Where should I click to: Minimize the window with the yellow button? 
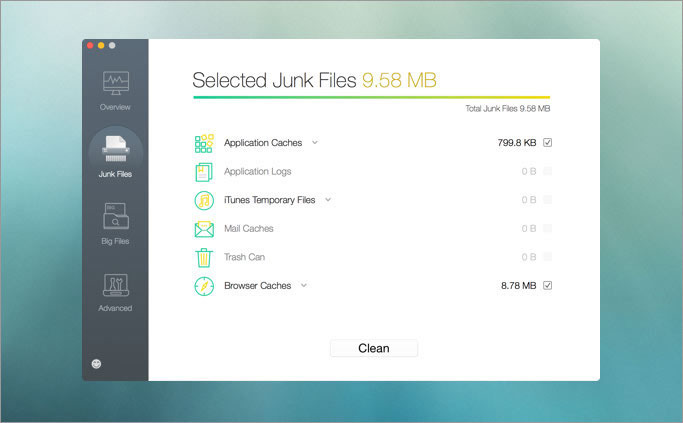[x=101, y=45]
